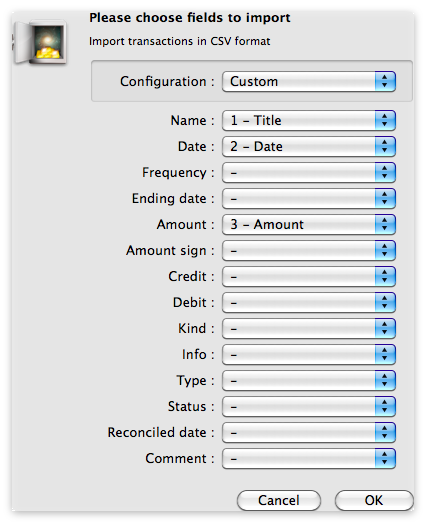
Task: Choose a column for Amount sign
Action: [x=309, y=250]
